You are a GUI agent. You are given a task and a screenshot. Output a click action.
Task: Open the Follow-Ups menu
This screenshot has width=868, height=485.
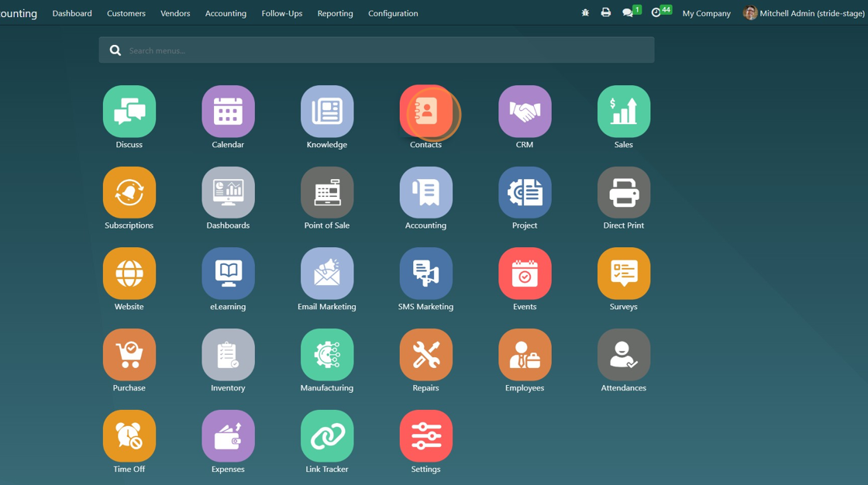click(x=282, y=13)
